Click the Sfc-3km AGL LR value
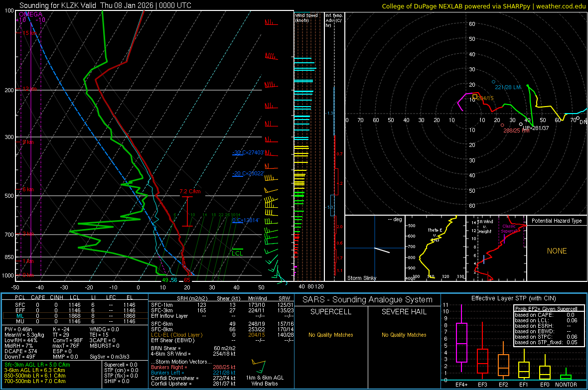 [x=37, y=365]
